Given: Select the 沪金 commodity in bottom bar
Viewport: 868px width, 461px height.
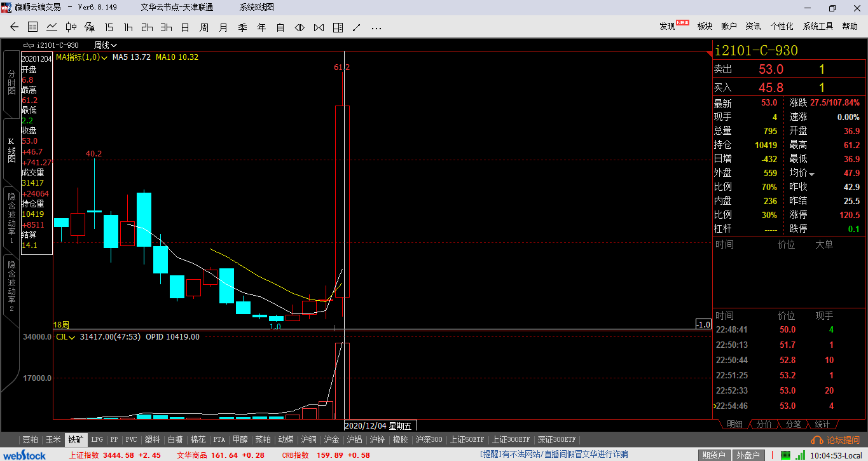Looking at the screenshot, I should [x=331, y=439].
